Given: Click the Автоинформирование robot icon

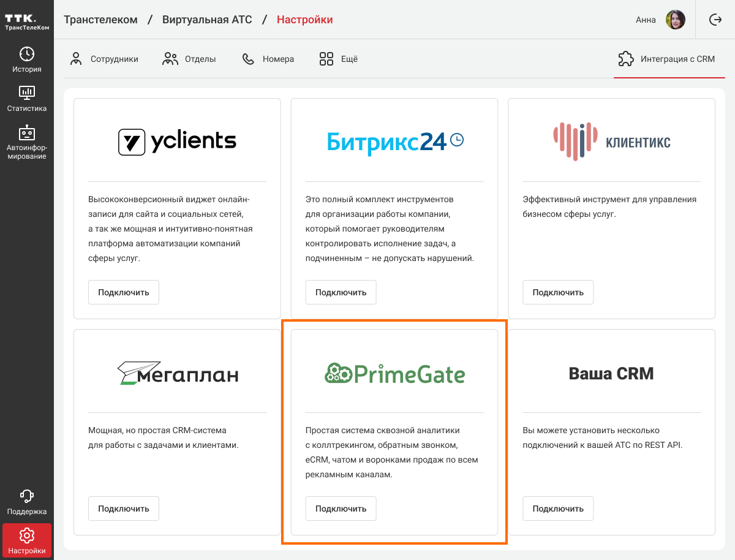Looking at the screenshot, I should point(26,133).
